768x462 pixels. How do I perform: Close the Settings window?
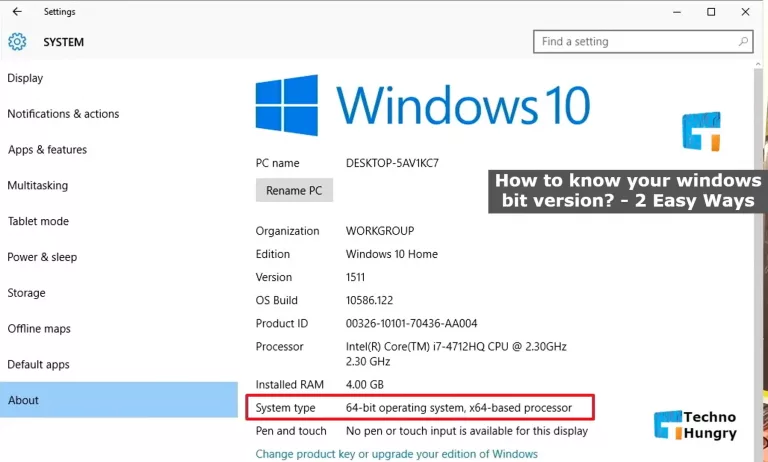(x=745, y=12)
